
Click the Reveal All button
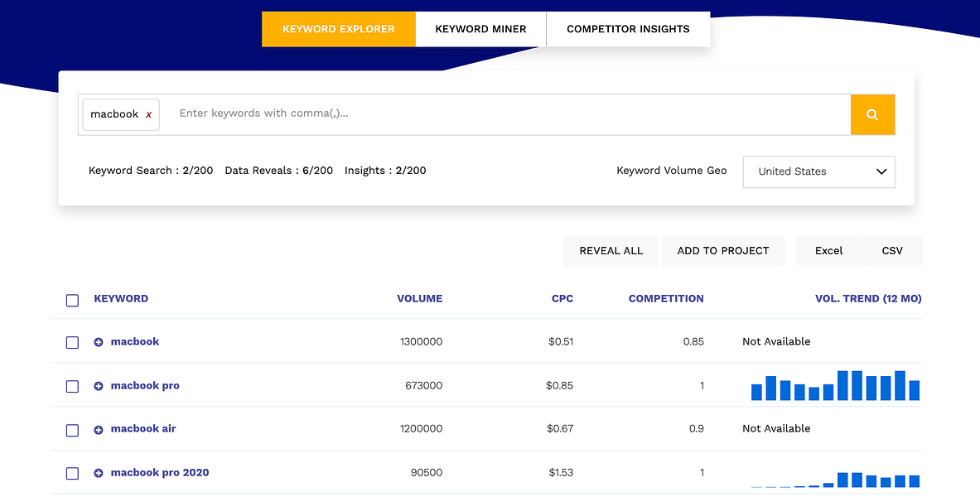611,251
